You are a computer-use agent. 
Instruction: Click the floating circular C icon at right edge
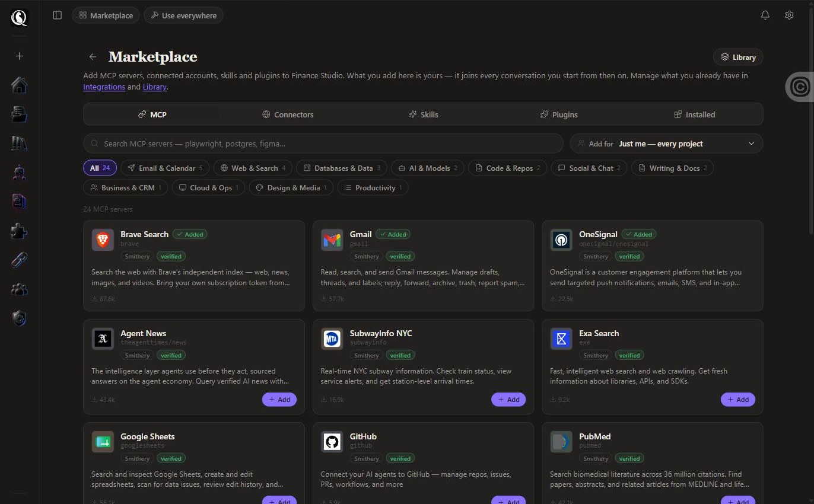(800, 87)
